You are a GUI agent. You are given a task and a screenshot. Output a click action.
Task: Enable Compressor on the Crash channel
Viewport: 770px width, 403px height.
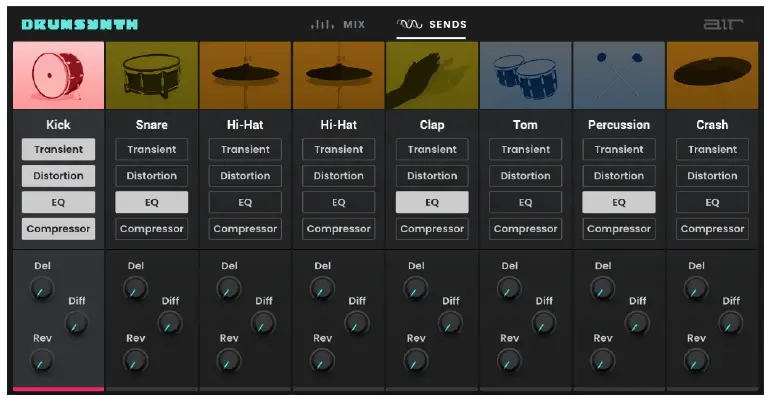click(x=713, y=229)
